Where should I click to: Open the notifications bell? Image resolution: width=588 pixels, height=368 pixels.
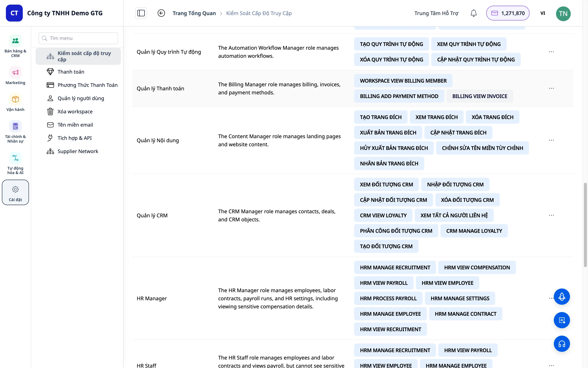(474, 13)
